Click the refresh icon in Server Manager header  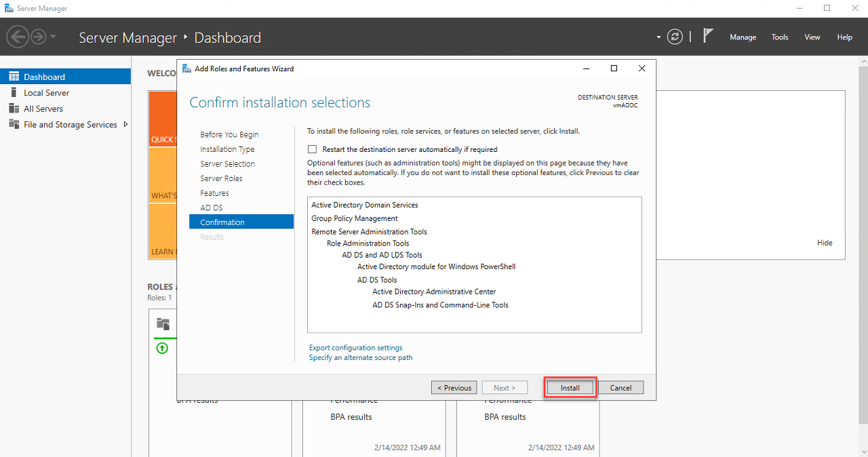[675, 37]
